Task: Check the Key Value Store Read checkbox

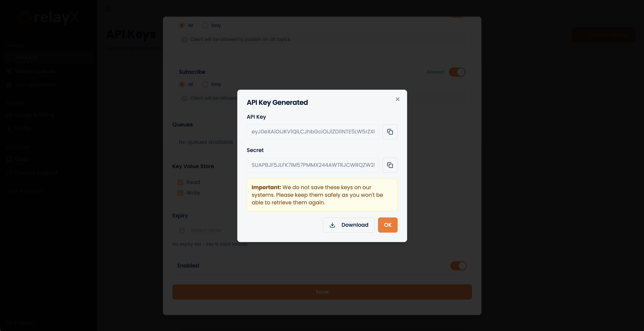Action: click(x=180, y=182)
